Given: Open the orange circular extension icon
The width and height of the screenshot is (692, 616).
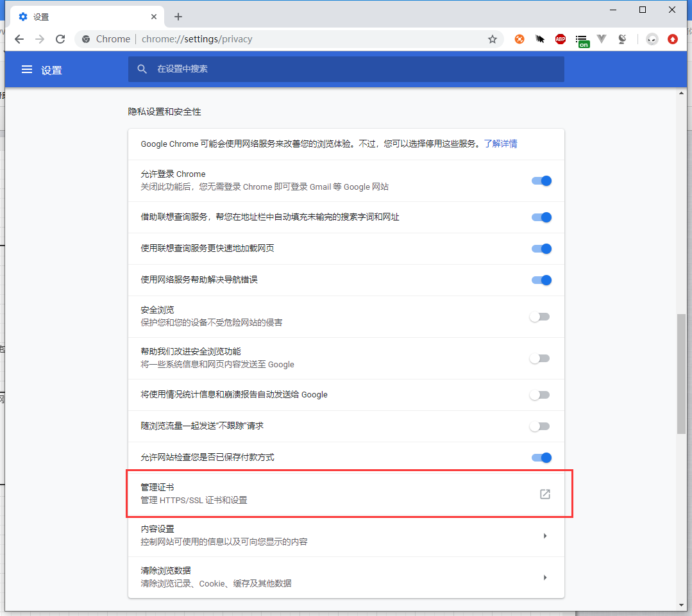Looking at the screenshot, I should (x=519, y=39).
